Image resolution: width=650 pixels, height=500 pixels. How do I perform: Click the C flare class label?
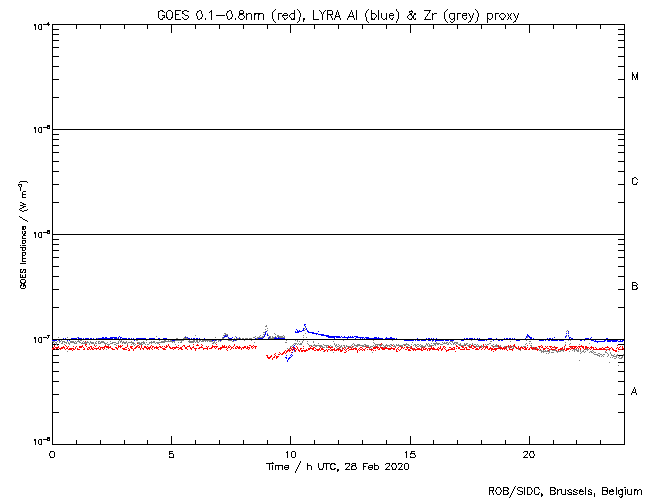pos(635,182)
